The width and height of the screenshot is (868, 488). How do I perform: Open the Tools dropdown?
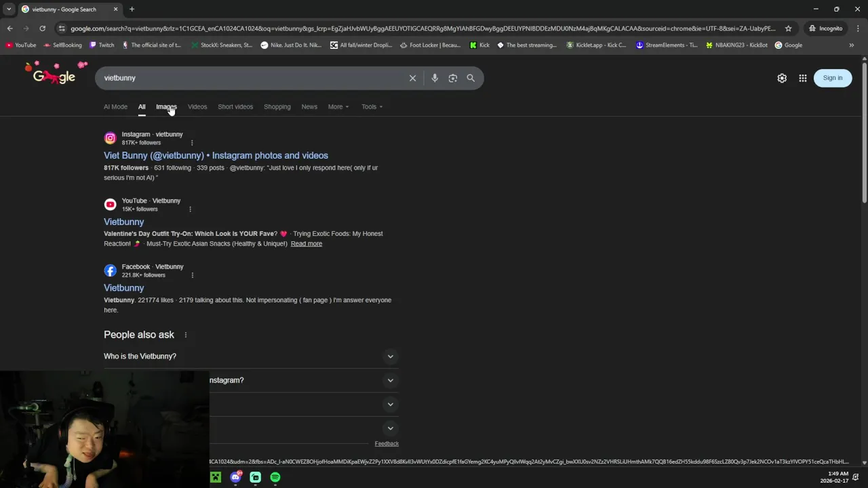(372, 106)
